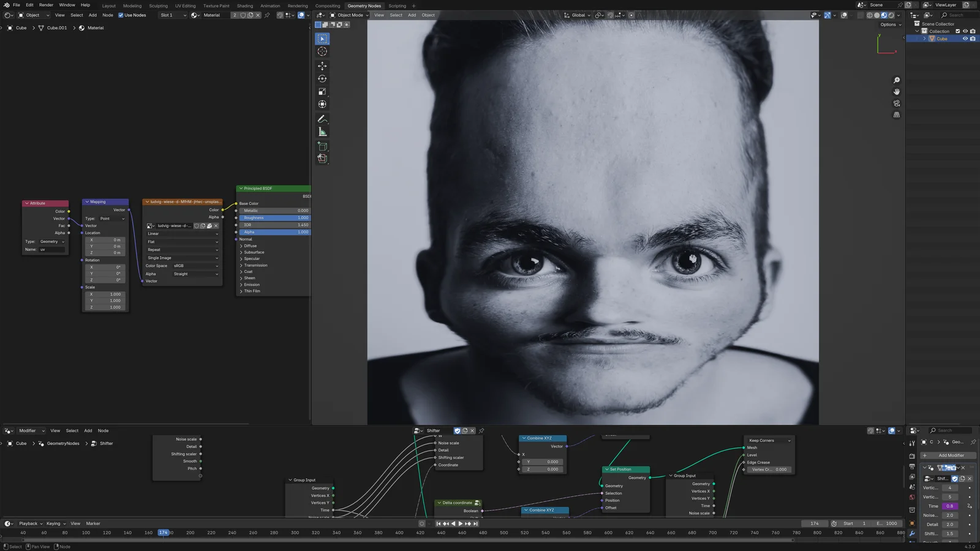The height and width of the screenshot is (551, 980).
Task: Select the Scale tool in viewport toolbar
Action: coord(322,91)
